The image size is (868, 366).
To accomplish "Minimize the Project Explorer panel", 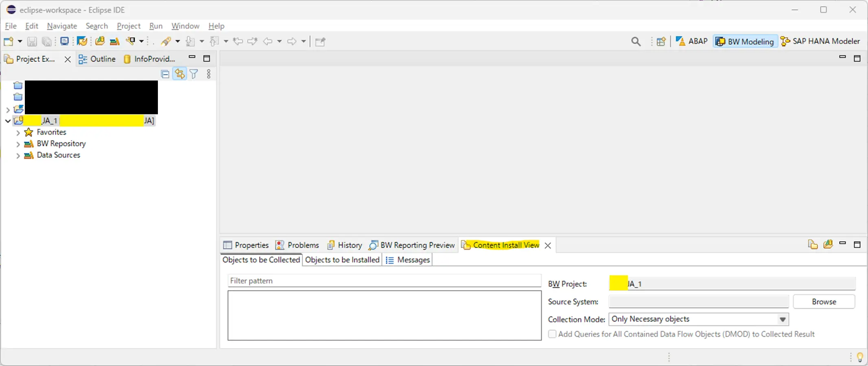I will 192,57.
